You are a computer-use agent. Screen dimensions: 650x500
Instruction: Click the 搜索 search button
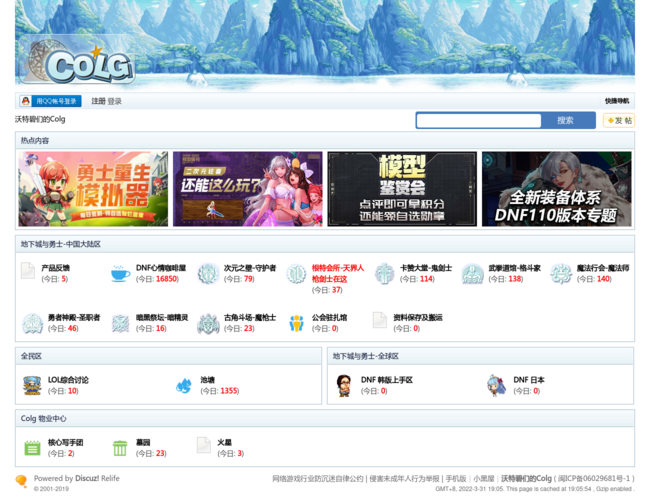tap(565, 120)
